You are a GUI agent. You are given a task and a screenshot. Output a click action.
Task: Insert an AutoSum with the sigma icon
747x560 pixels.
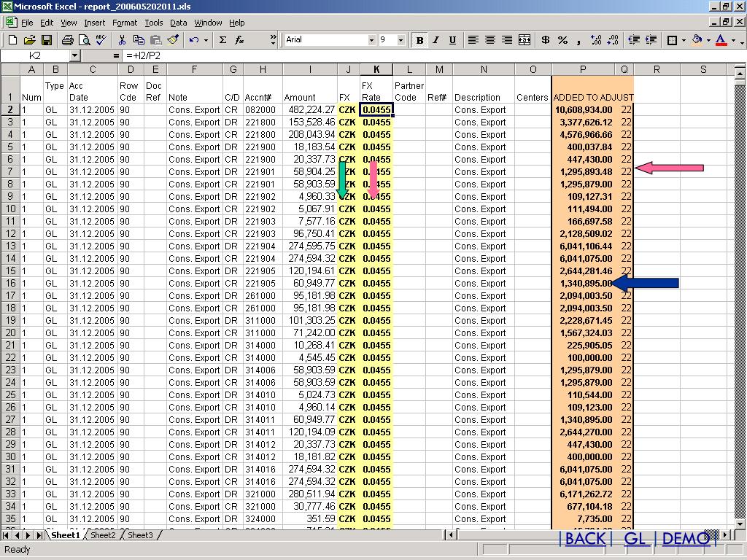pos(222,40)
